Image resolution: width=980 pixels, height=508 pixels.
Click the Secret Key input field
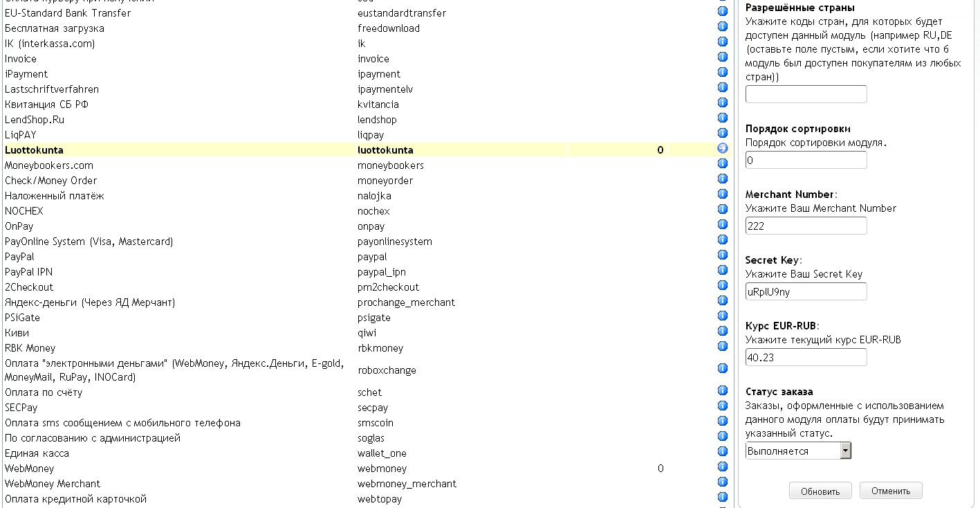click(x=806, y=291)
